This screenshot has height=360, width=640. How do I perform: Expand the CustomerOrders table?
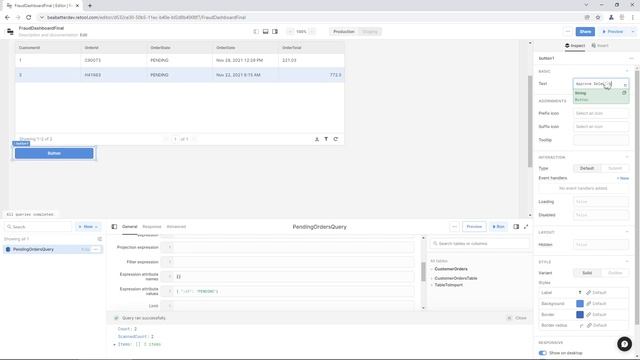click(x=432, y=269)
